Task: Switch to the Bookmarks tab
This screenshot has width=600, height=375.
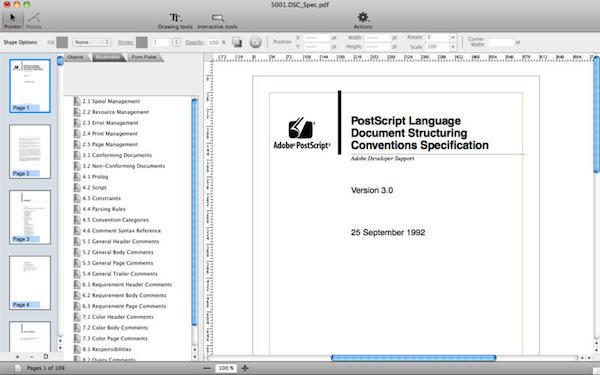Action: pos(108,57)
